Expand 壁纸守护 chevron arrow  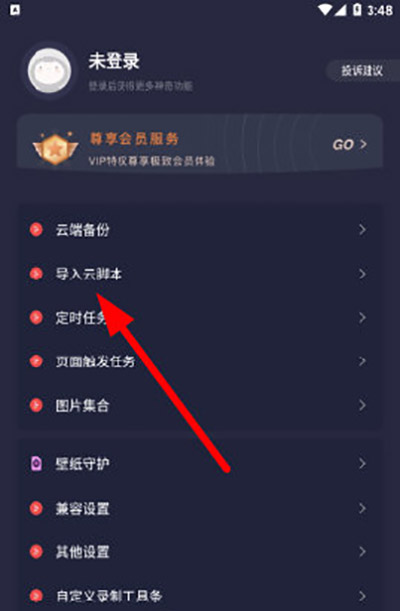pos(363,464)
